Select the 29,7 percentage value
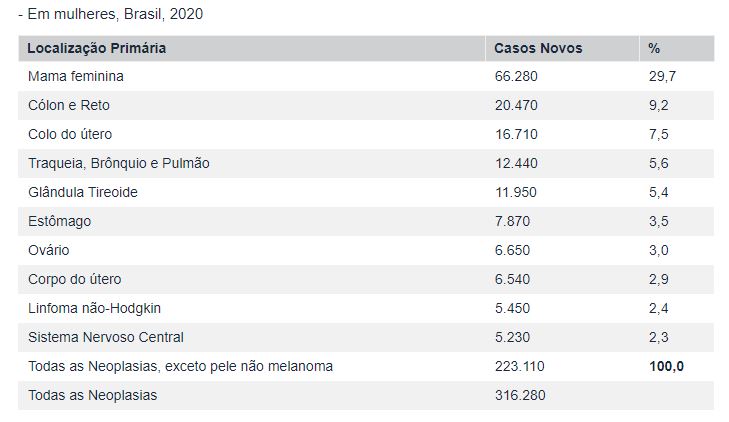 tap(662, 76)
